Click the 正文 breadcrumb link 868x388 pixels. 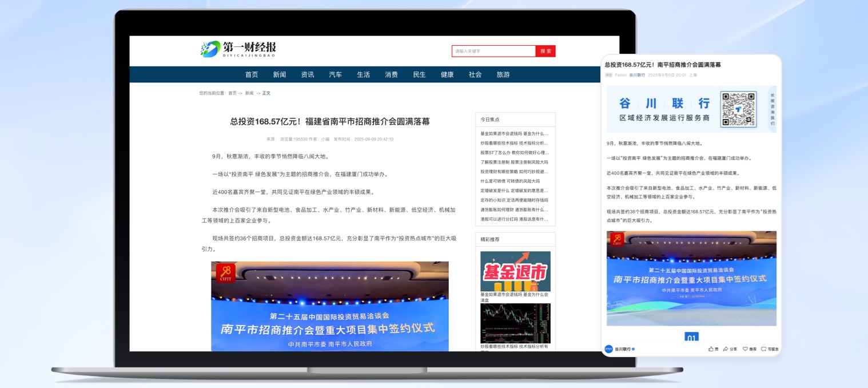pos(265,93)
